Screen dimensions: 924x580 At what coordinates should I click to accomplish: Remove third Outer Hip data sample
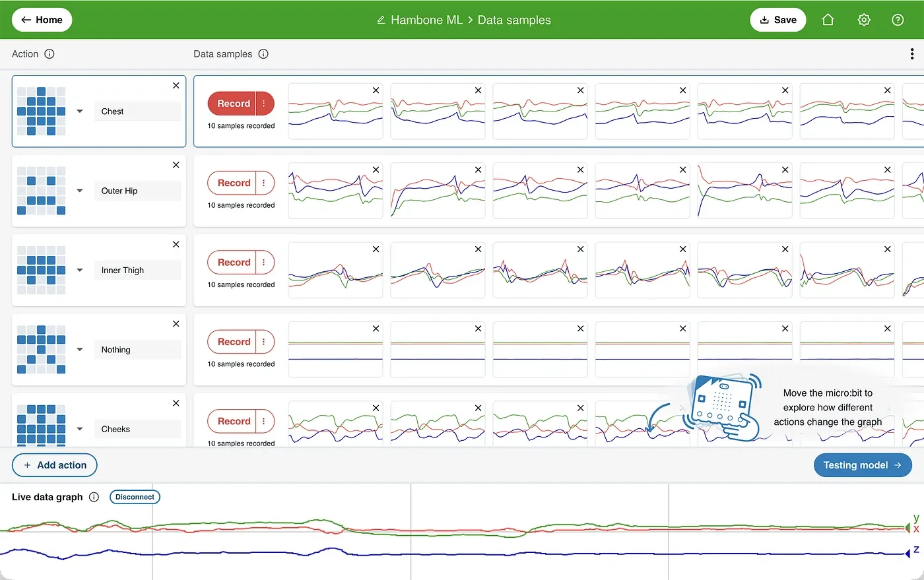[581, 170]
